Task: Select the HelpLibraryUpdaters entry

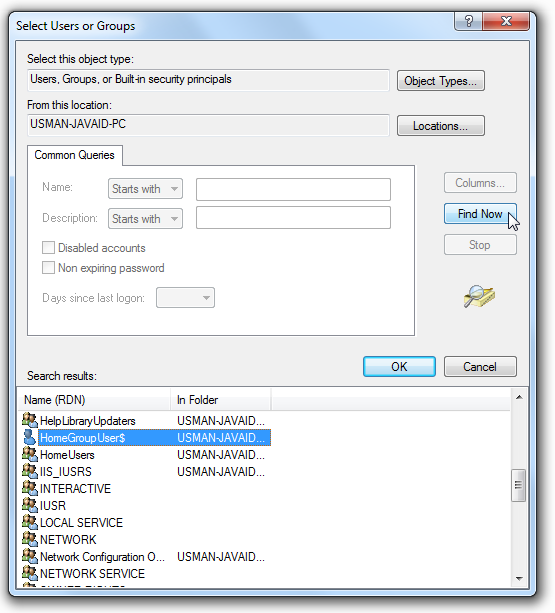Action: tap(88, 421)
